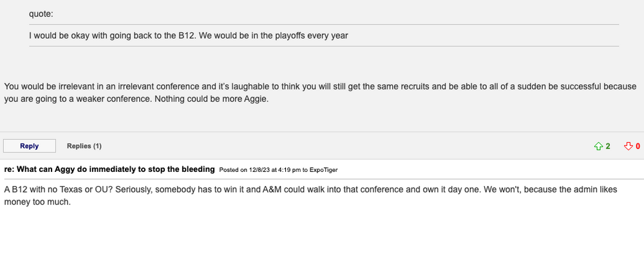The image size is (644, 278).
Task: Click the 'A B12 with no Texas or OU?' text
Action: click(x=59, y=190)
